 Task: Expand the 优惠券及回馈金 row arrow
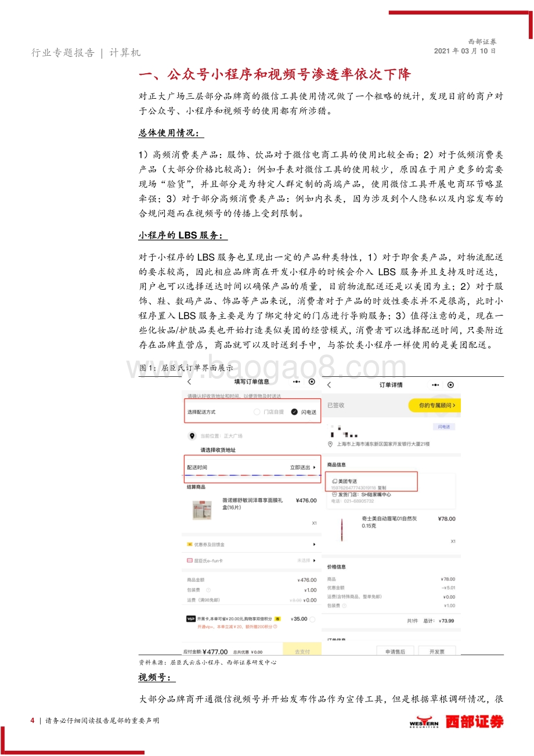(315, 545)
